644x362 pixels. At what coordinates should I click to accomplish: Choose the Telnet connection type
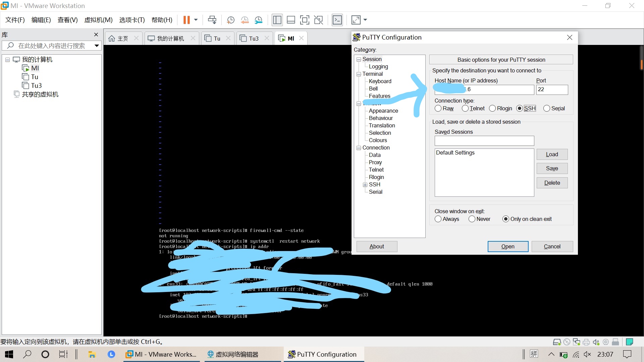pos(473,108)
